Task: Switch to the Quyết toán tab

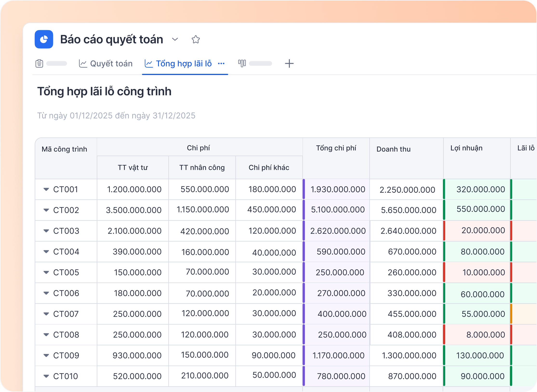Action: point(111,64)
